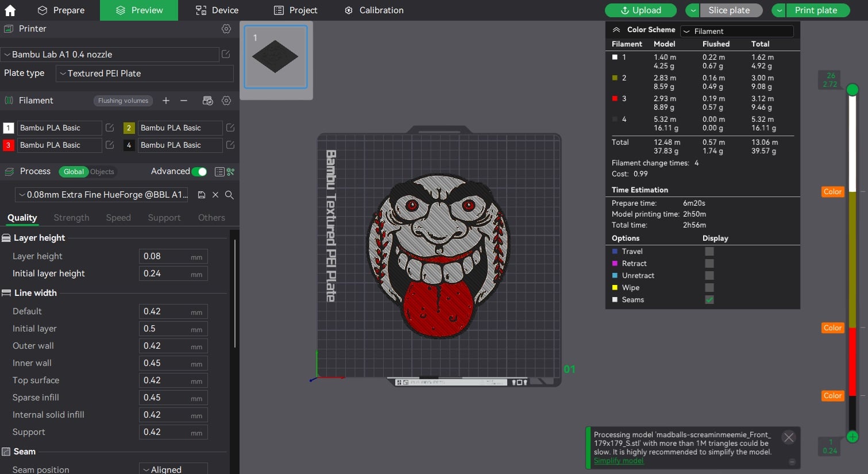868x474 pixels.
Task: Click filament 1 white color swatch
Action: pos(8,128)
